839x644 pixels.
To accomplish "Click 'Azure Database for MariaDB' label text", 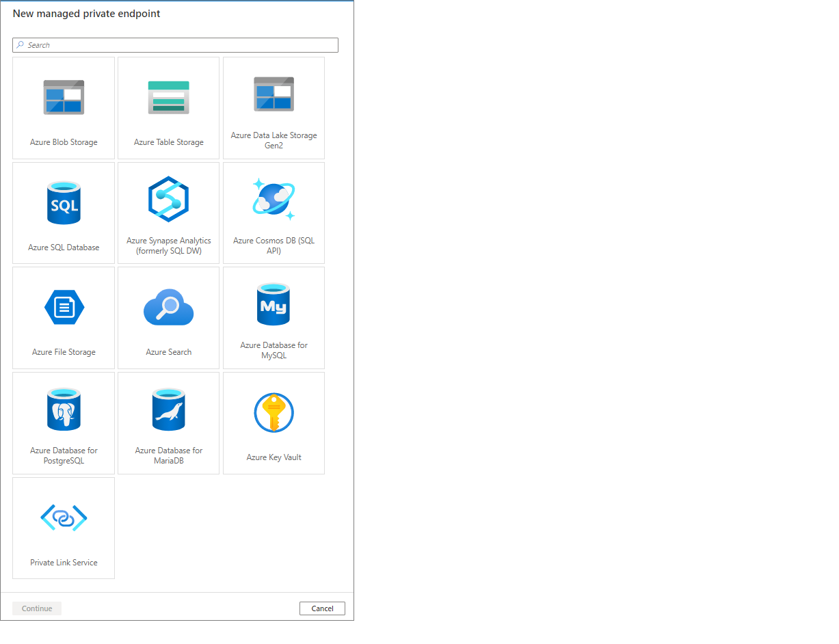I will [169, 455].
